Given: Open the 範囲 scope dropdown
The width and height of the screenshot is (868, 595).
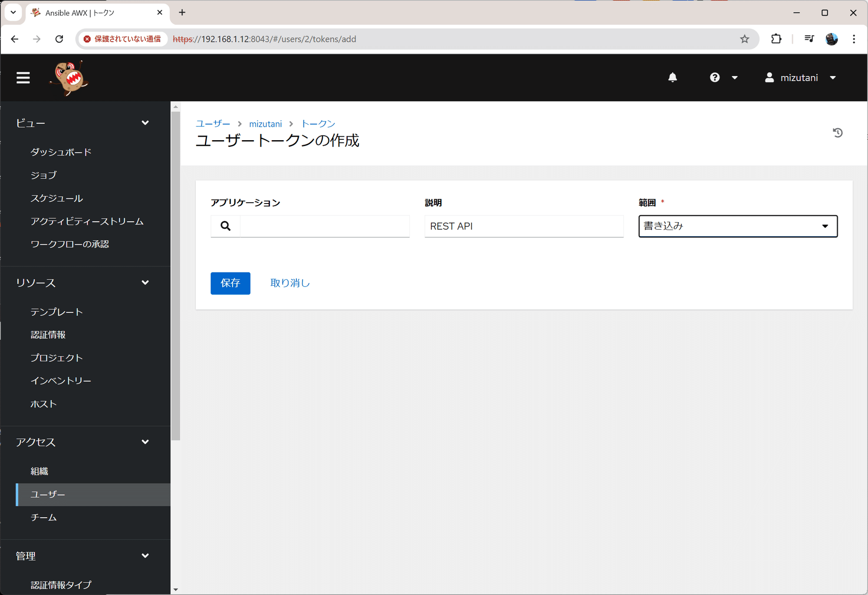Looking at the screenshot, I should pyautogui.click(x=825, y=226).
